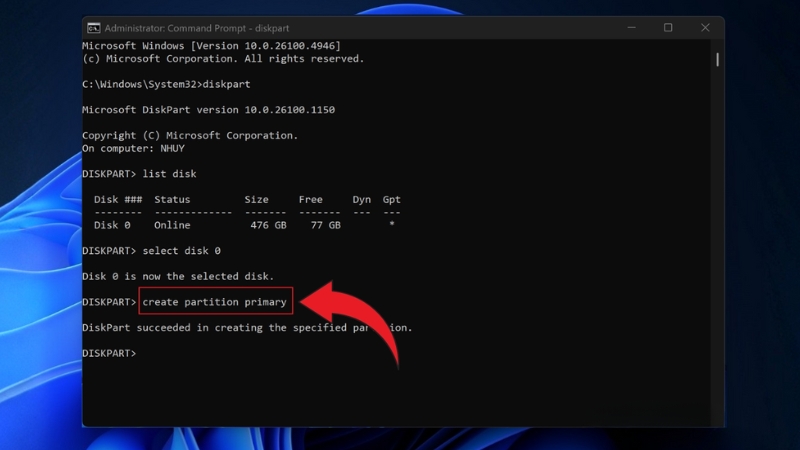Click the asterisk under the Gpt column
Viewport: 800px width, 450px height.
pyautogui.click(x=391, y=225)
